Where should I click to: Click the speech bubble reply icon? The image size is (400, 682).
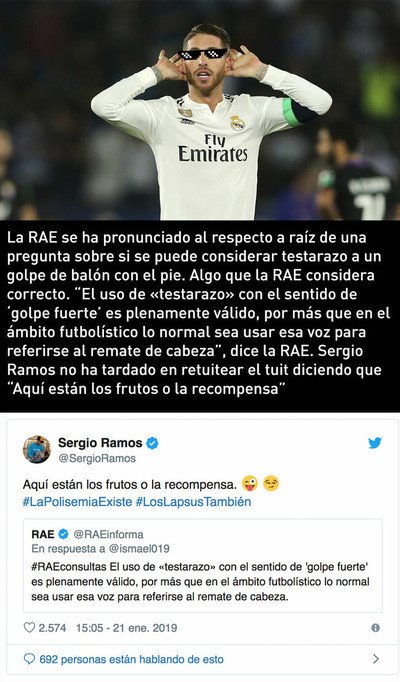pos(29,659)
